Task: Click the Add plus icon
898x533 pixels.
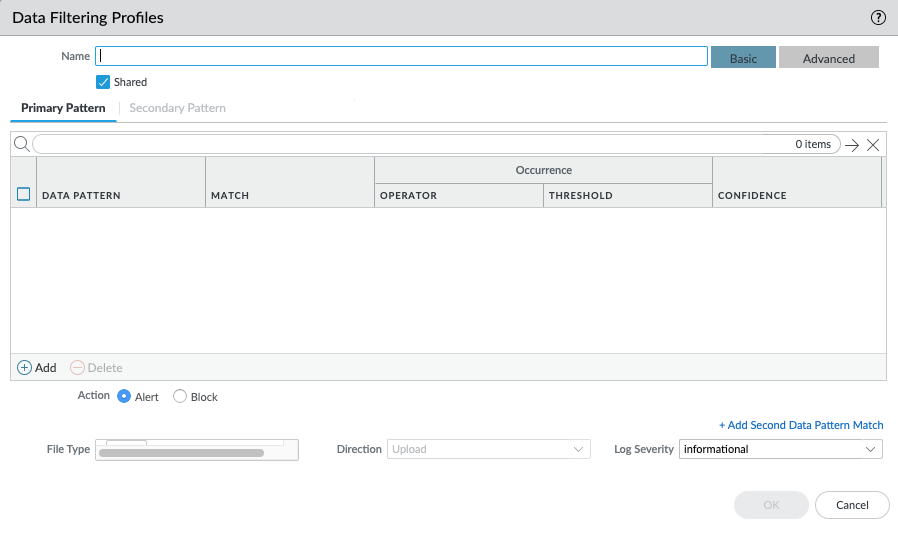Action: pos(25,368)
